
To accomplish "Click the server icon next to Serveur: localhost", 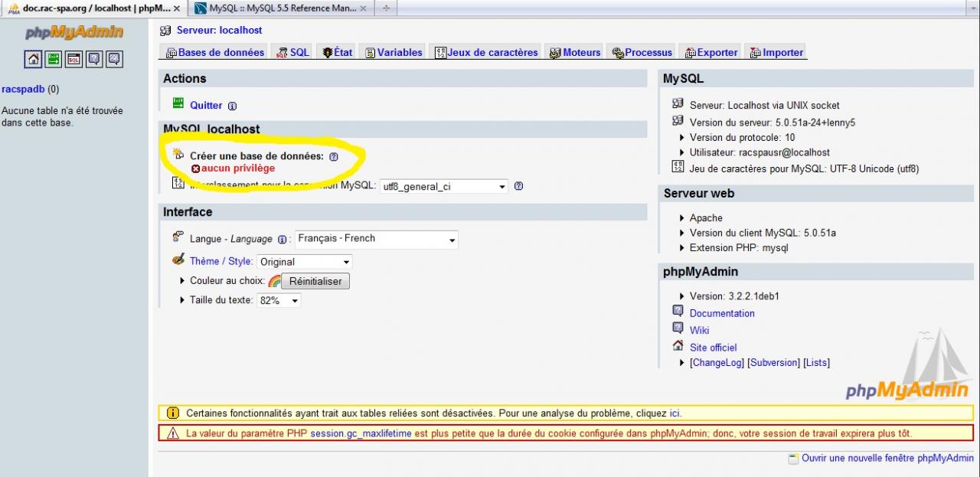I will 165,31.
